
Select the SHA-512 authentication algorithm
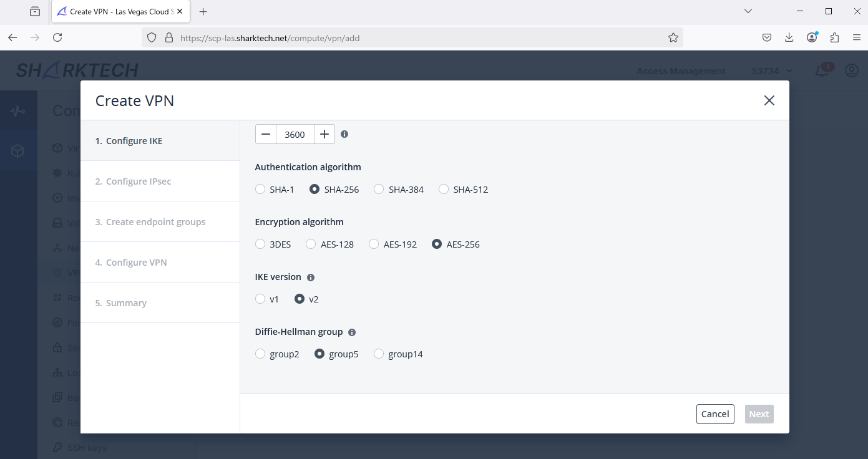point(443,189)
